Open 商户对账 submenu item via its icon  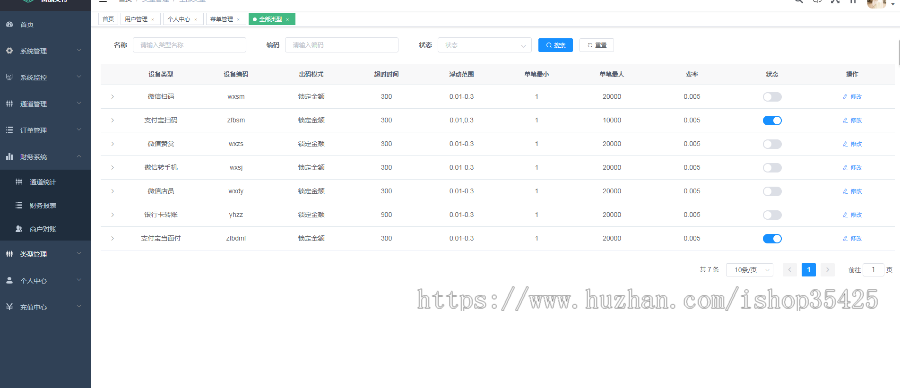(x=18, y=228)
